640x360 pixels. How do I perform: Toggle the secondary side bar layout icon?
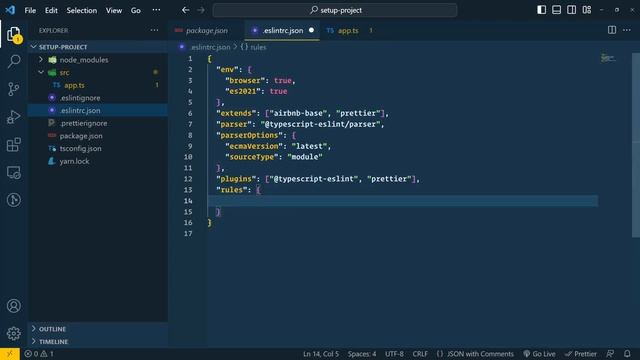point(571,10)
